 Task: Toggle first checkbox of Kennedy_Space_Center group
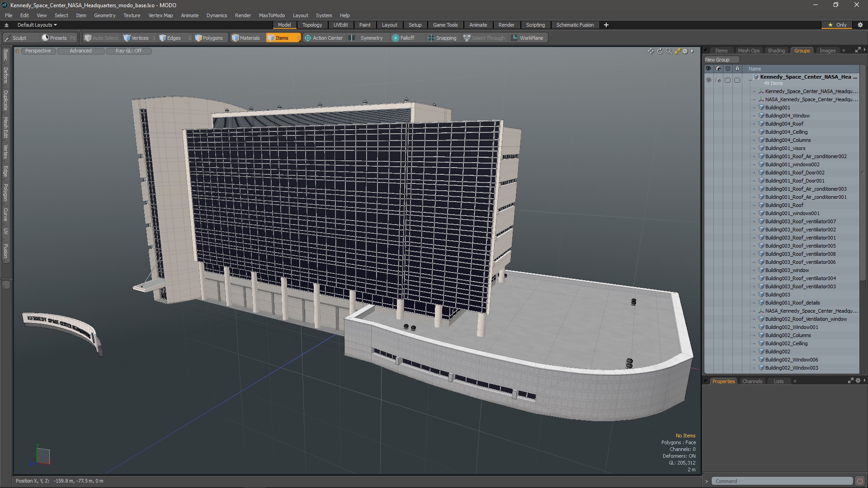727,80
